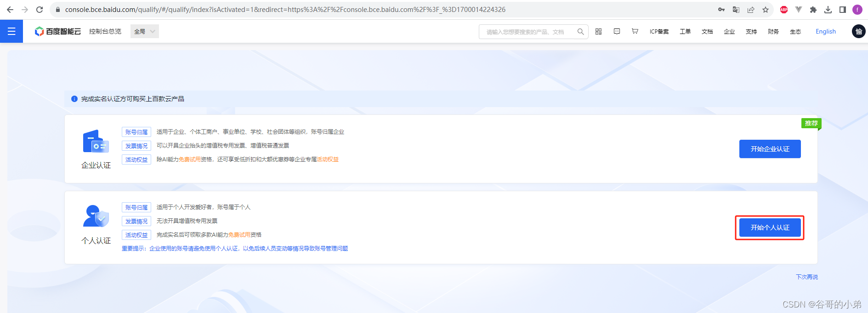Click the green 推荐 badge
Image resolution: width=868 pixels, height=313 pixels.
tap(811, 123)
